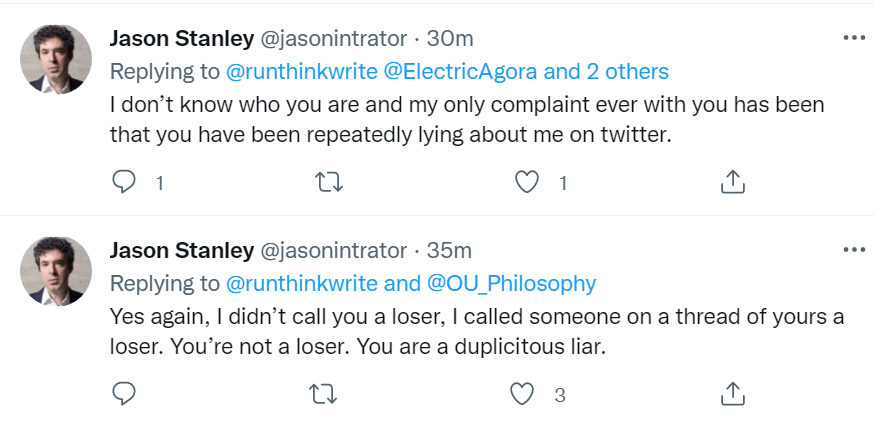Share the 35m tweet
The height and width of the screenshot is (422, 874).
click(x=732, y=394)
